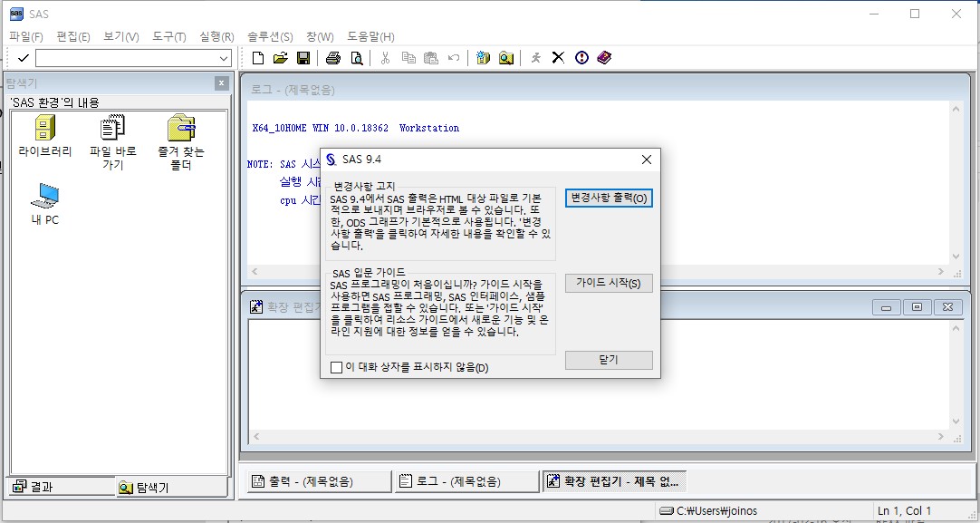
Task: Close the 탐색기 panel with its X
Action: click(x=221, y=83)
